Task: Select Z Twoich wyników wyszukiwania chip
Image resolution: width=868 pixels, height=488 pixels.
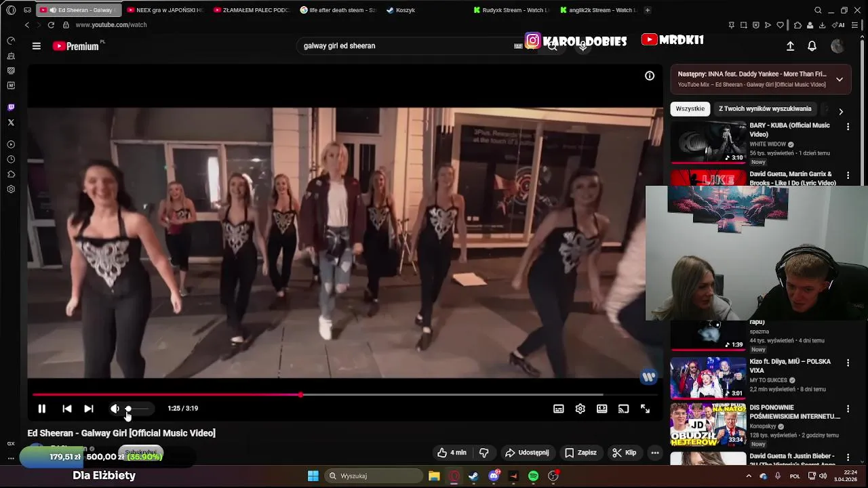Action: (765, 108)
